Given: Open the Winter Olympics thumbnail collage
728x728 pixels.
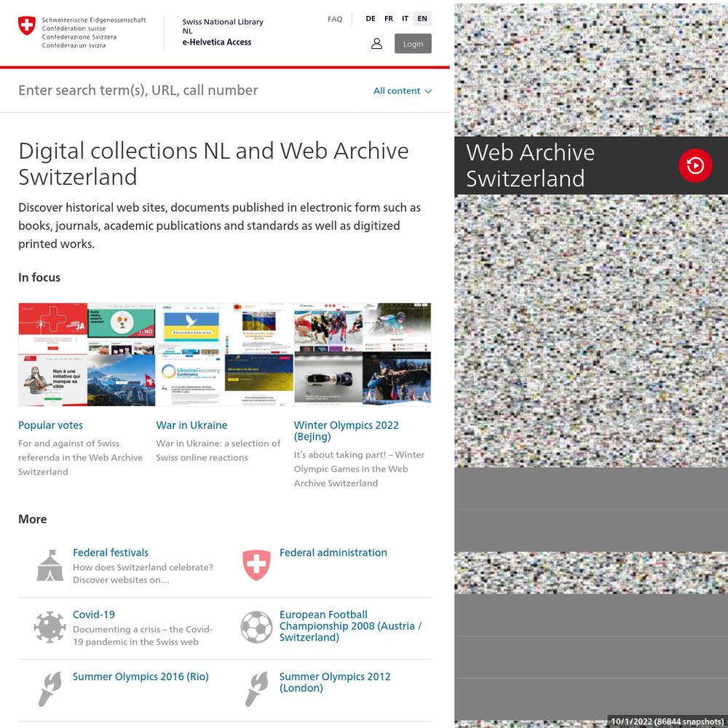Looking at the screenshot, I should point(363,355).
